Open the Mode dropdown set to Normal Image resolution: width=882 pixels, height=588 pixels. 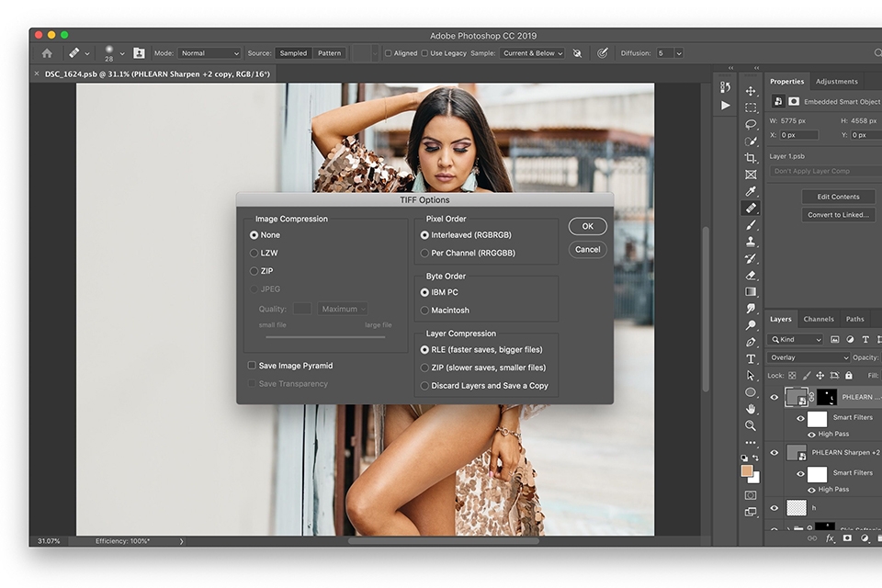click(209, 53)
